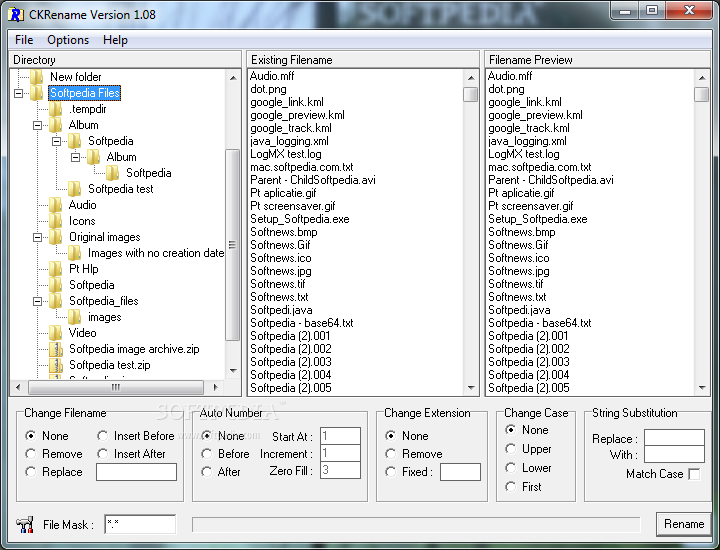Click the Softpedia test.zip archive icon
Screen dimensions: 720x550
click(x=56, y=365)
